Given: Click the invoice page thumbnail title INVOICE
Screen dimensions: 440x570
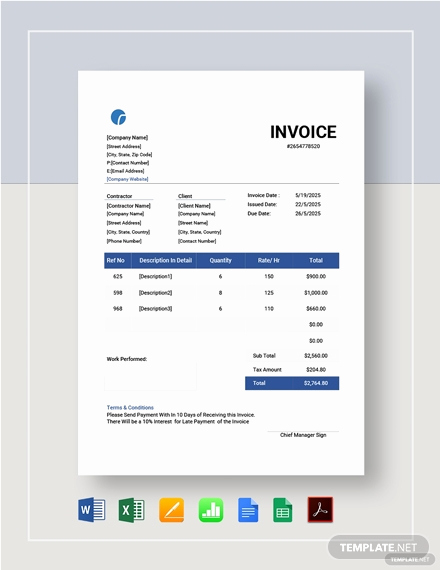Looking at the screenshot, I should [x=303, y=132].
